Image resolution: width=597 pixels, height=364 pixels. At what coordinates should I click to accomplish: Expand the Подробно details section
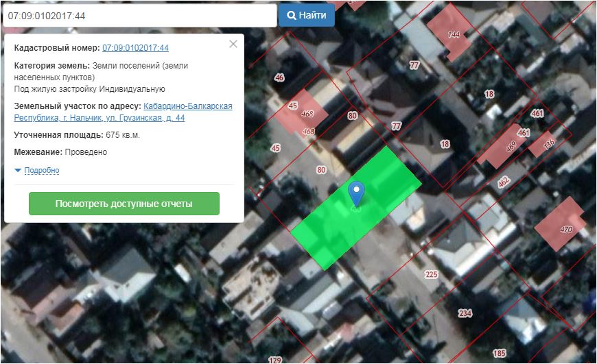coord(41,170)
